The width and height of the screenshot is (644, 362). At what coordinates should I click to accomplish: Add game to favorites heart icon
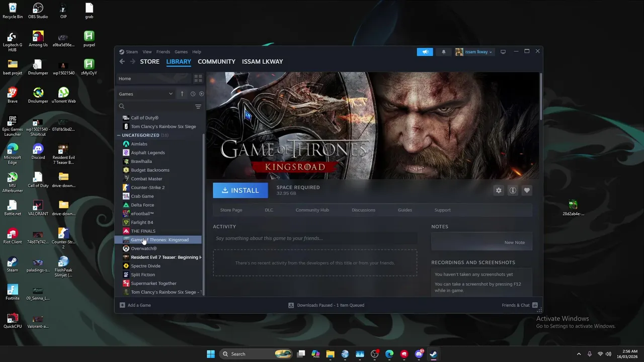click(x=527, y=191)
